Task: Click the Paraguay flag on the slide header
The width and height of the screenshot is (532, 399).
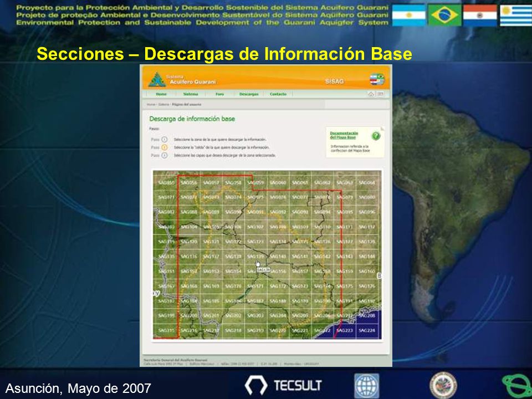Action: tap(480, 16)
